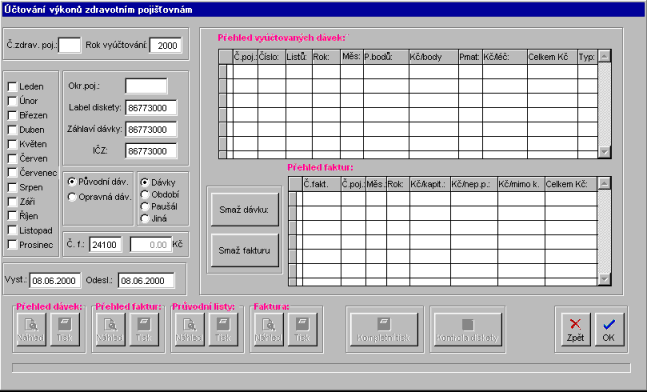Click the Kč/nep.p. column header
Viewport: 647px width, 392px height.
[x=474, y=184]
